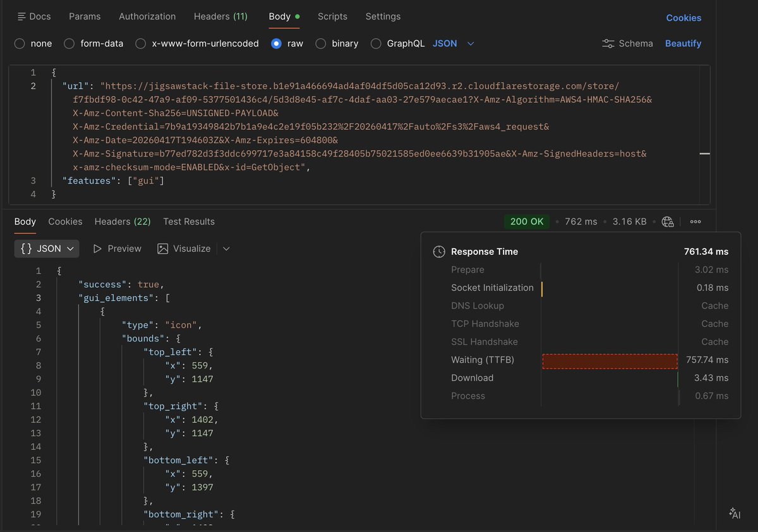This screenshot has height=532, width=758.
Task: Click the Socket Initialization yellow bar
Action: click(542, 288)
